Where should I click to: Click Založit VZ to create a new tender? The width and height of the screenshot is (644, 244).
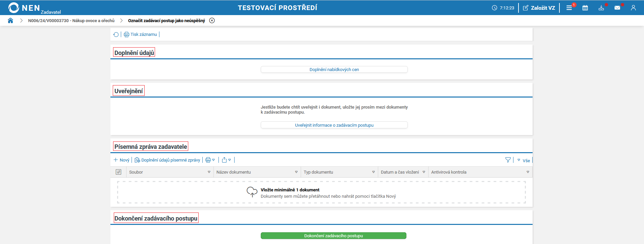[539, 8]
